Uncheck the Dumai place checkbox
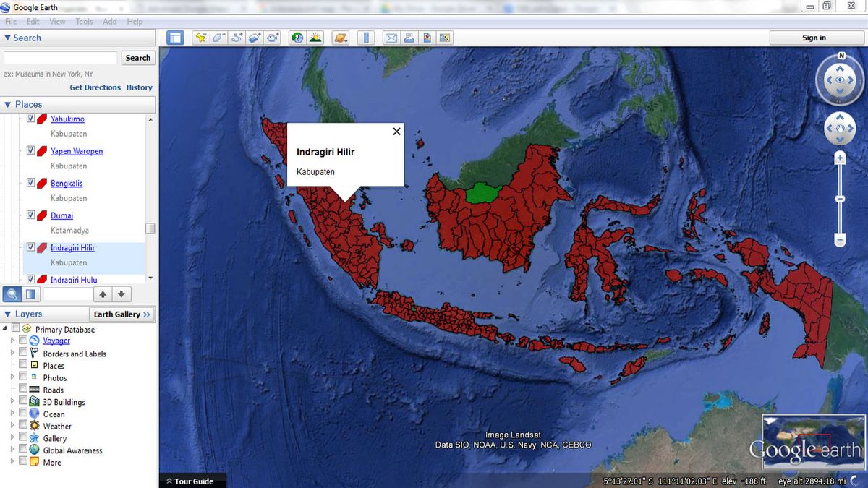Viewport: 868px width, 488px height. tap(31, 215)
